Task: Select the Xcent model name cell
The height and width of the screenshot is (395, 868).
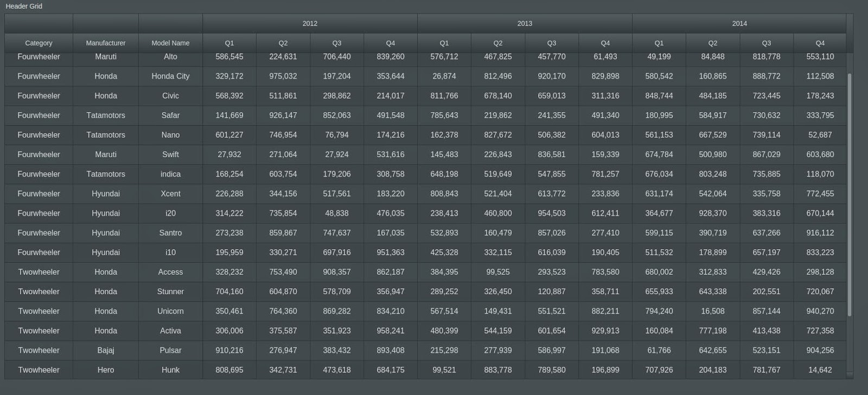Action: click(x=170, y=193)
